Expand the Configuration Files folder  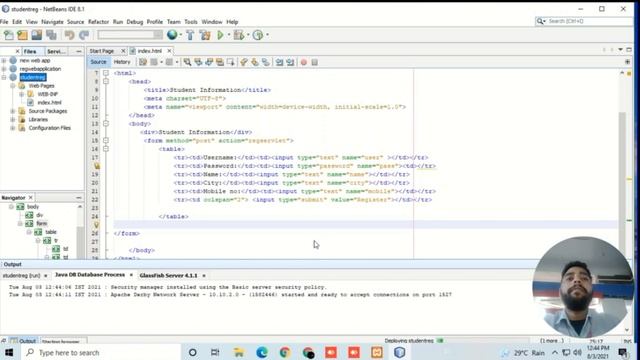coord(13,128)
